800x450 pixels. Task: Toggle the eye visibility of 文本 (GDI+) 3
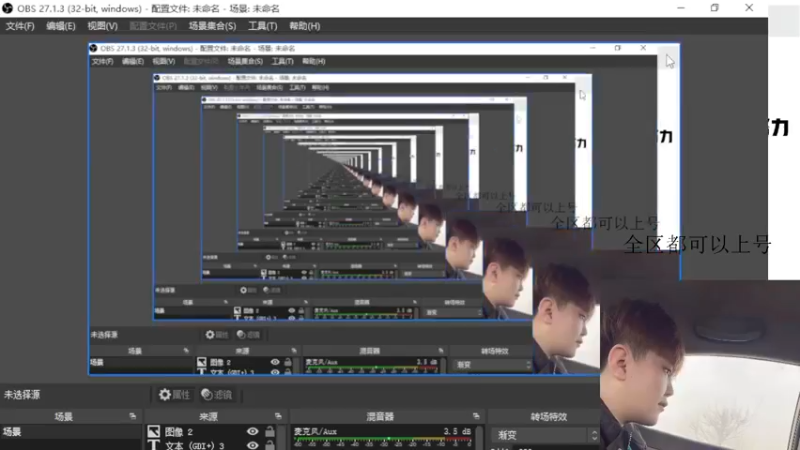(x=253, y=445)
